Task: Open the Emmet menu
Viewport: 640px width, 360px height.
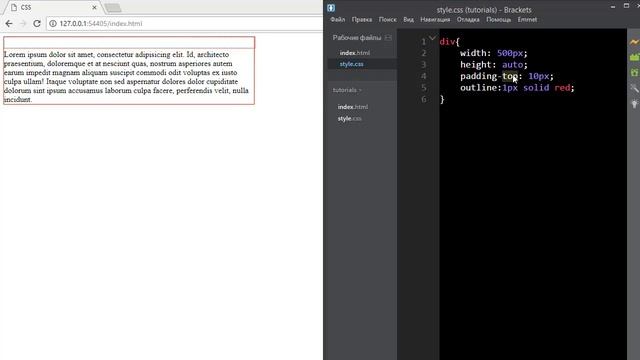Action: pyautogui.click(x=527, y=19)
